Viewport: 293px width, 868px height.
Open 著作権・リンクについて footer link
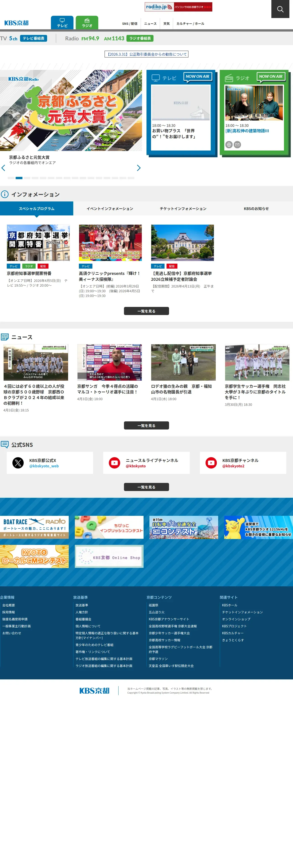pyautogui.click(x=93, y=652)
